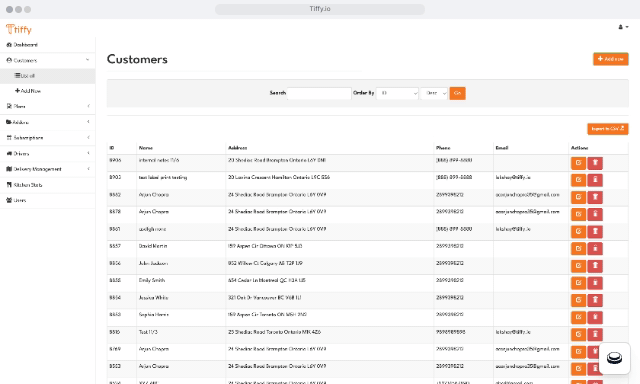This screenshot has width=640, height=384.
Task: Collapse the Customers sidebar section
Action: coord(47,60)
